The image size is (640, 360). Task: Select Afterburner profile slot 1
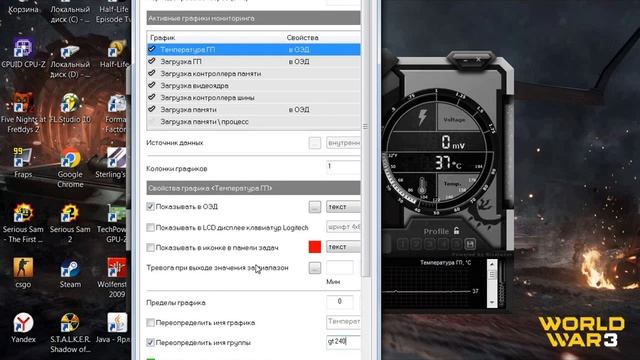coord(402,244)
